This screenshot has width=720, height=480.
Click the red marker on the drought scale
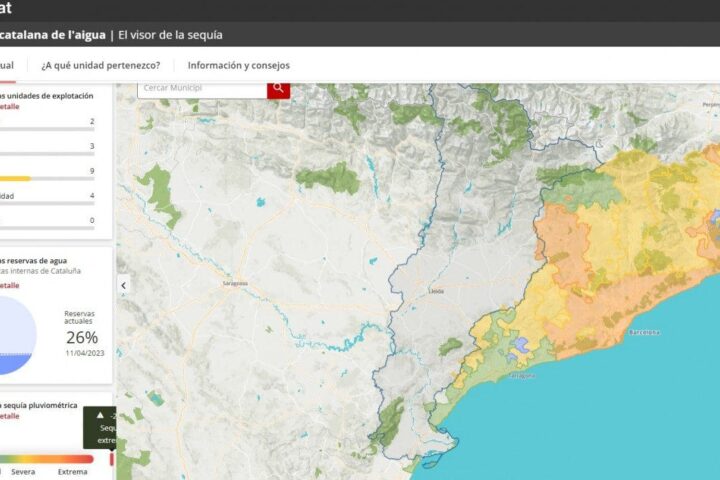click(111, 459)
